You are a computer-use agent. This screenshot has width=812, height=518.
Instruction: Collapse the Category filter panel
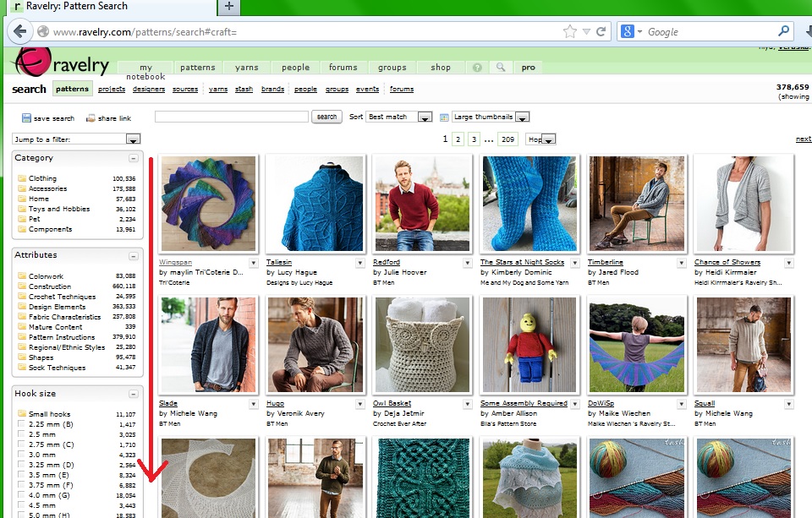pyautogui.click(x=133, y=158)
